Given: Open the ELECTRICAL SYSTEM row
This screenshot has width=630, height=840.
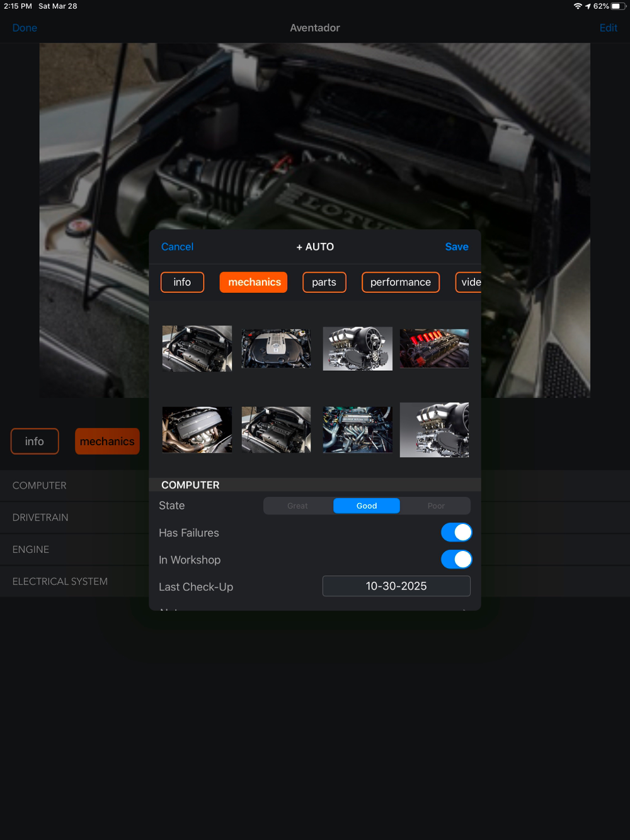Looking at the screenshot, I should click(x=74, y=581).
